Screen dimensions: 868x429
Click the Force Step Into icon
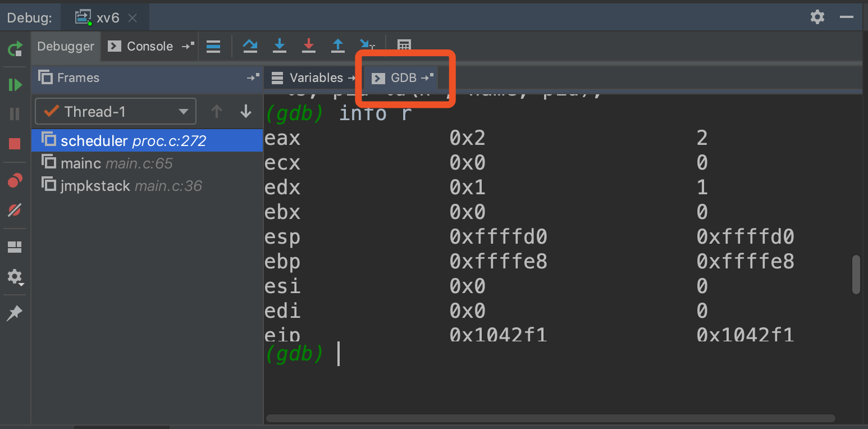[308, 46]
